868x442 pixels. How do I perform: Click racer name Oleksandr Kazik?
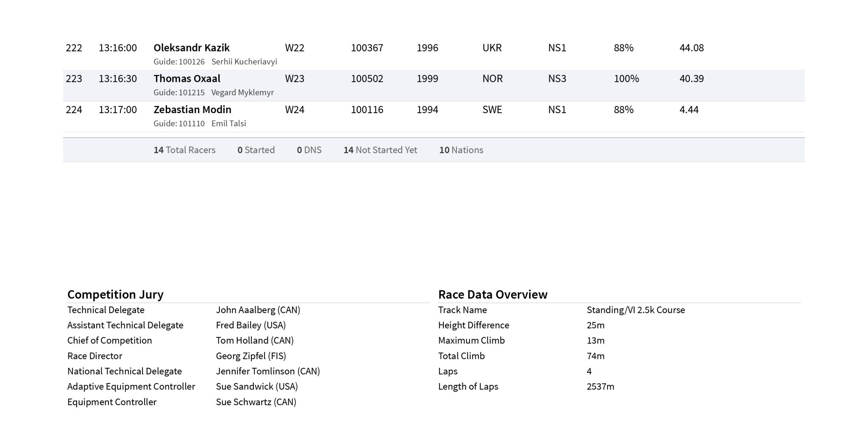pyautogui.click(x=191, y=48)
